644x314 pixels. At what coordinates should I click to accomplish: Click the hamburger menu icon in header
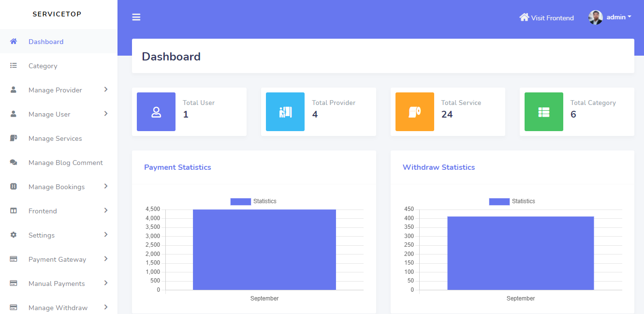136,17
